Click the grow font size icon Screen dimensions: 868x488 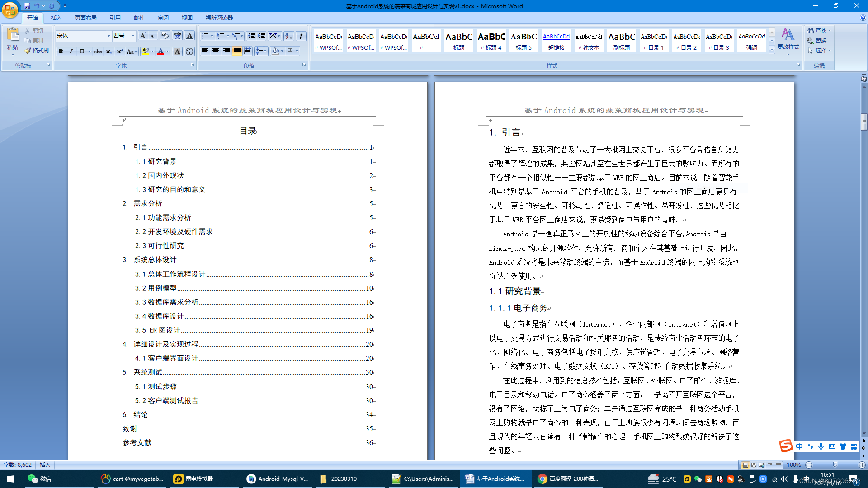(x=142, y=36)
